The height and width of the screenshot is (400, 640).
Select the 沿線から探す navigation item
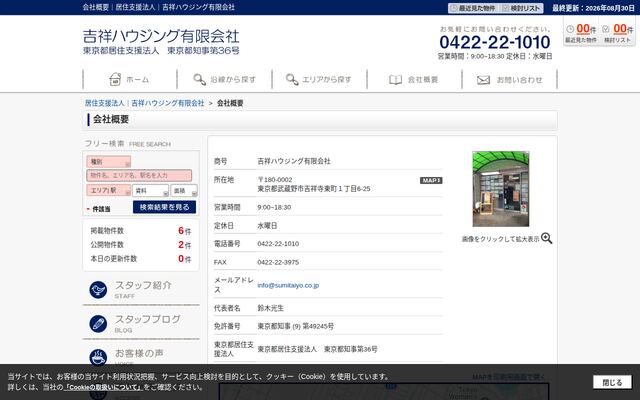tap(224, 79)
